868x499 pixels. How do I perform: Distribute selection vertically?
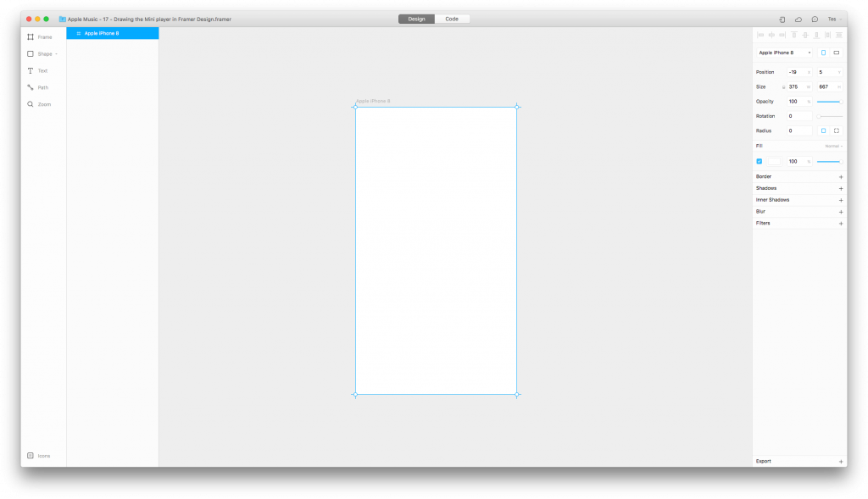coord(839,35)
